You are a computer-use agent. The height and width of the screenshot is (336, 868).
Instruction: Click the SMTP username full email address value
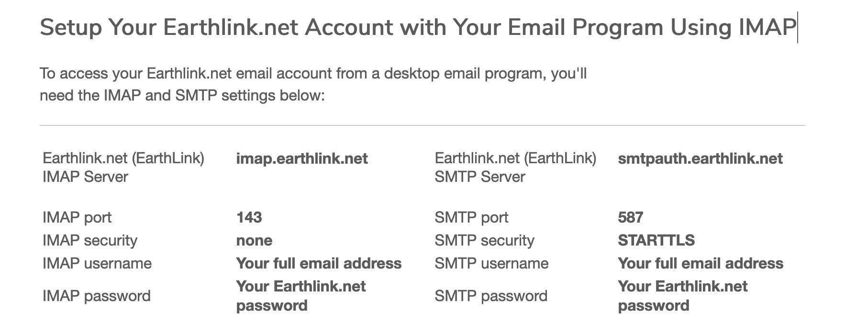[x=701, y=263]
